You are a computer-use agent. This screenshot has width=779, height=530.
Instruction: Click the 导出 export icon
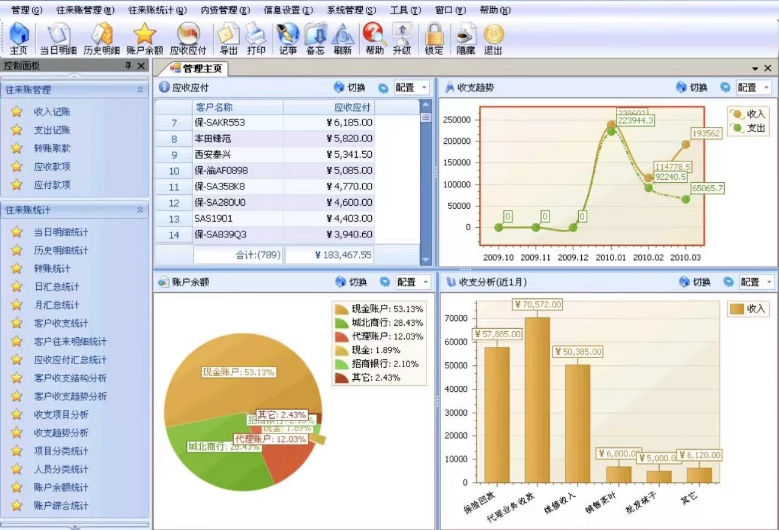pos(229,38)
